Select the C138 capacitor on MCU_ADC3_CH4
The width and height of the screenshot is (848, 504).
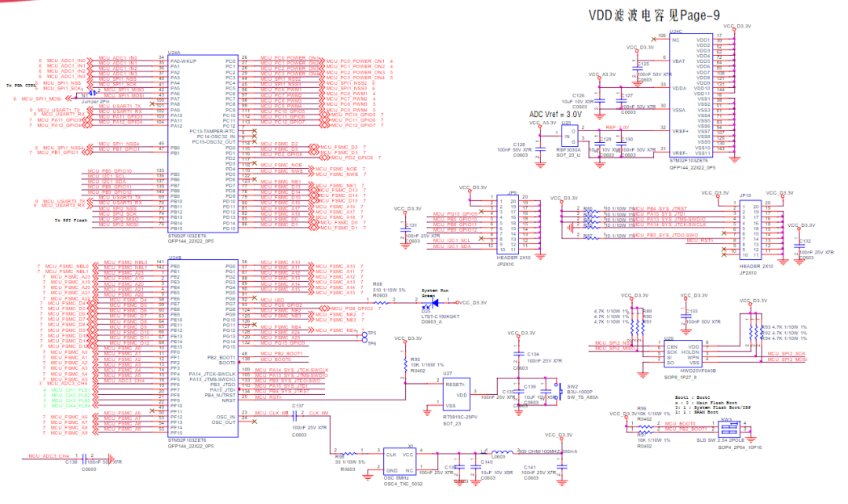(84, 458)
